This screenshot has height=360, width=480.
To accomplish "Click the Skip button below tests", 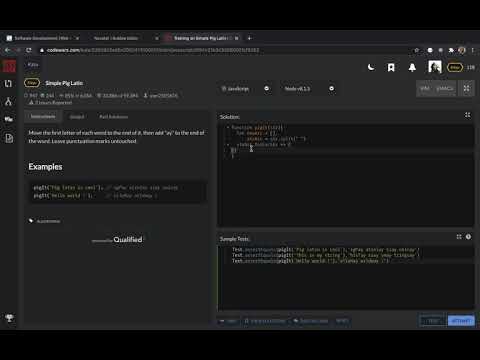I will click(228, 321).
